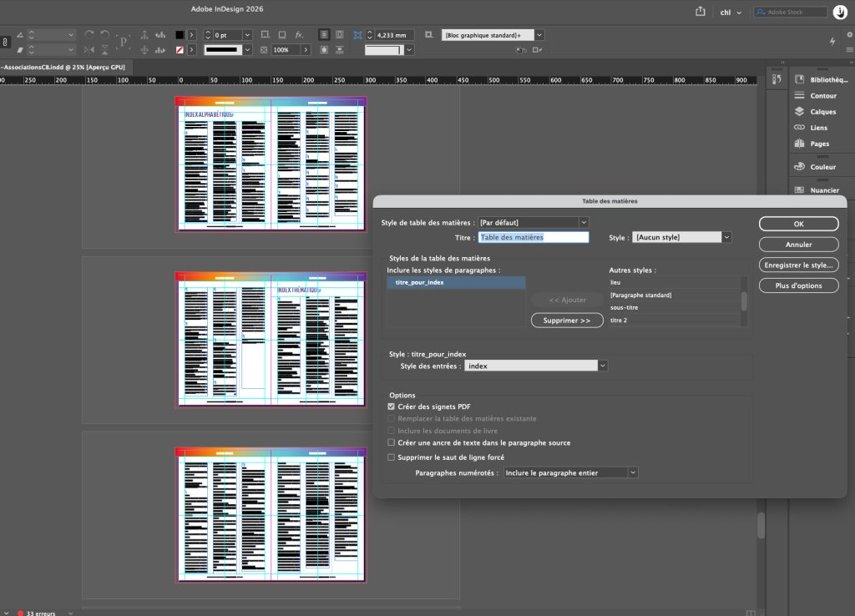This screenshot has height=616, width=855.
Task: Click the none stroke color swatch
Action: pyautogui.click(x=180, y=49)
